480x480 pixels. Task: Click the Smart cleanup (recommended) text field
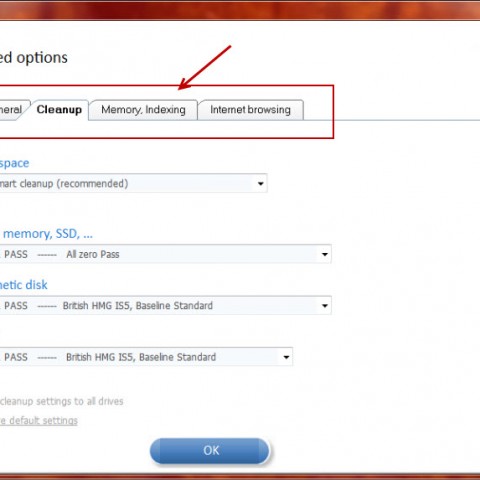pyautogui.click(x=133, y=183)
